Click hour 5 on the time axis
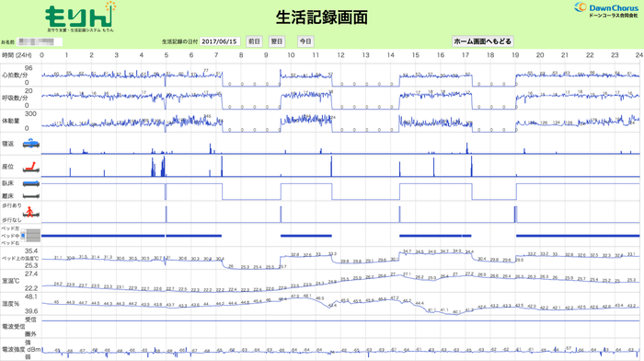 point(167,55)
